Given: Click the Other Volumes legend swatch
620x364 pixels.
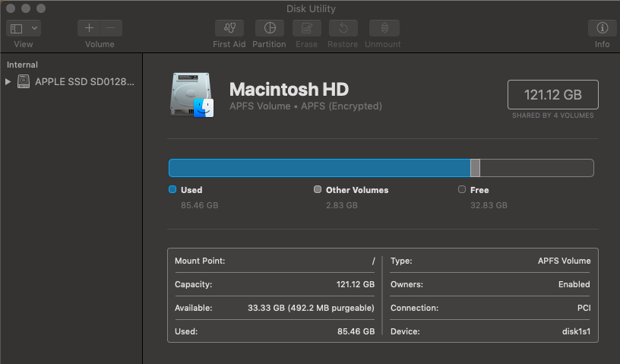Looking at the screenshot, I should point(318,189).
